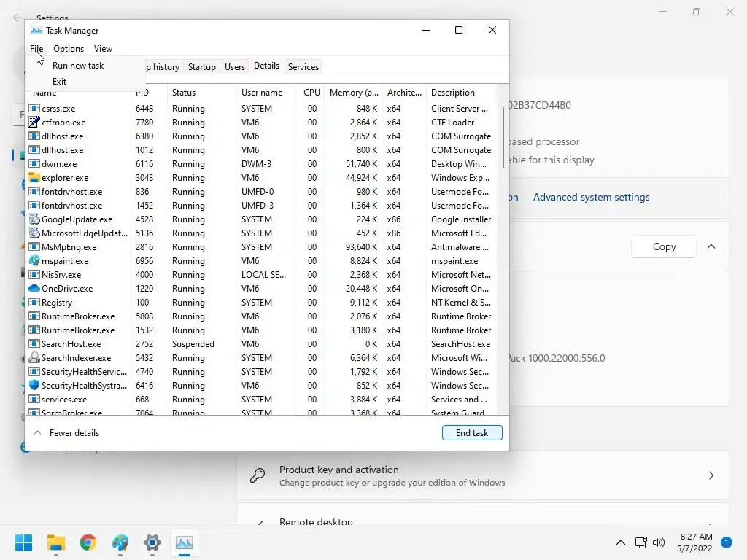
Task: Open Paint from the taskbar
Action: 120,542
